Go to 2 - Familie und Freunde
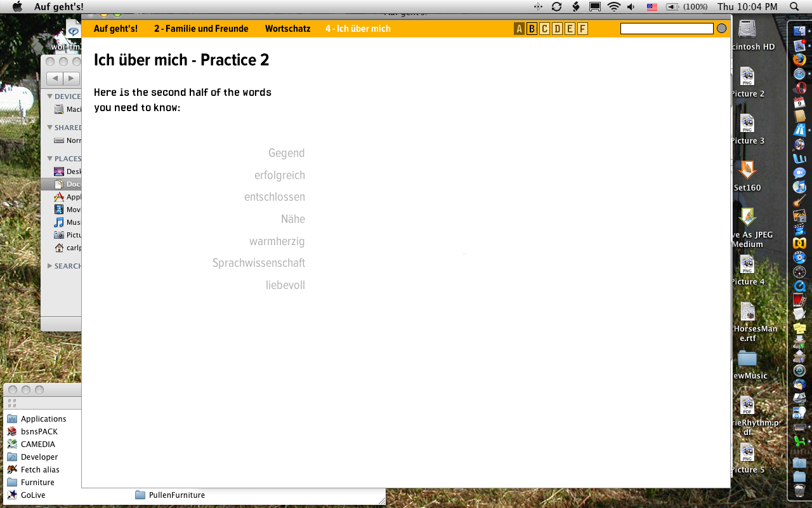The image size is (812, 508). 201,29
